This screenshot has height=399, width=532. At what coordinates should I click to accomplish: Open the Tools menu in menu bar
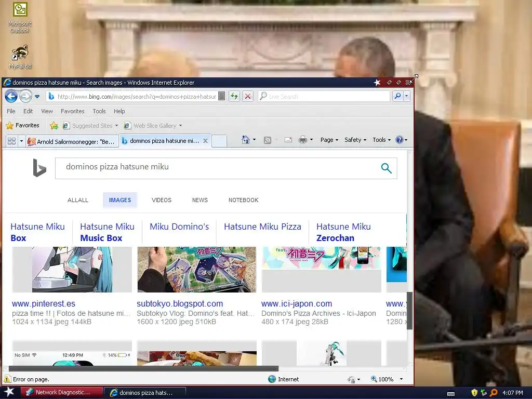click(99, 111)
